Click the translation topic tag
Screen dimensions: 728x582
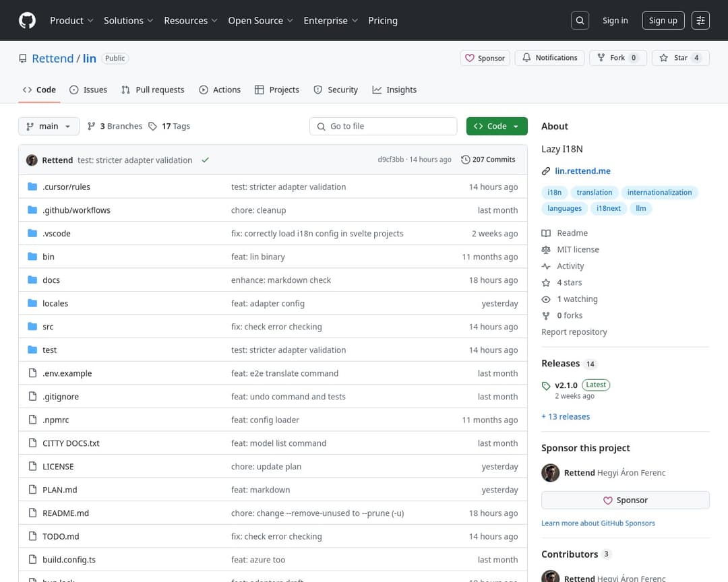[595, 193]
